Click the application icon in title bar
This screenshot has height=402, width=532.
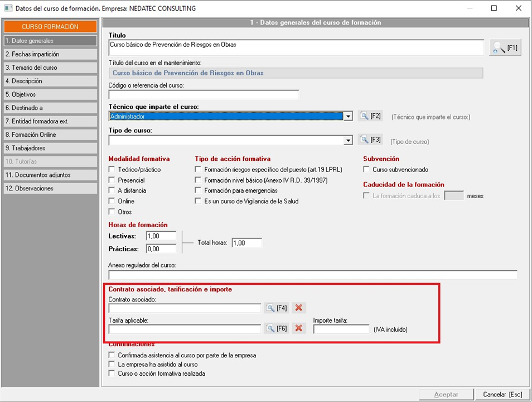pos(8,8)
